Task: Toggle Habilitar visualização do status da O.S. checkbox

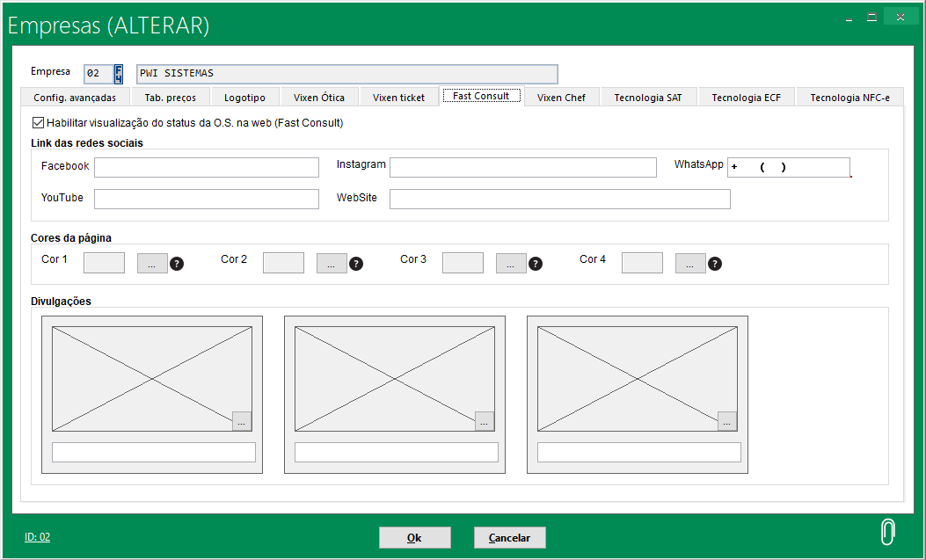Action: pos(38,123)
